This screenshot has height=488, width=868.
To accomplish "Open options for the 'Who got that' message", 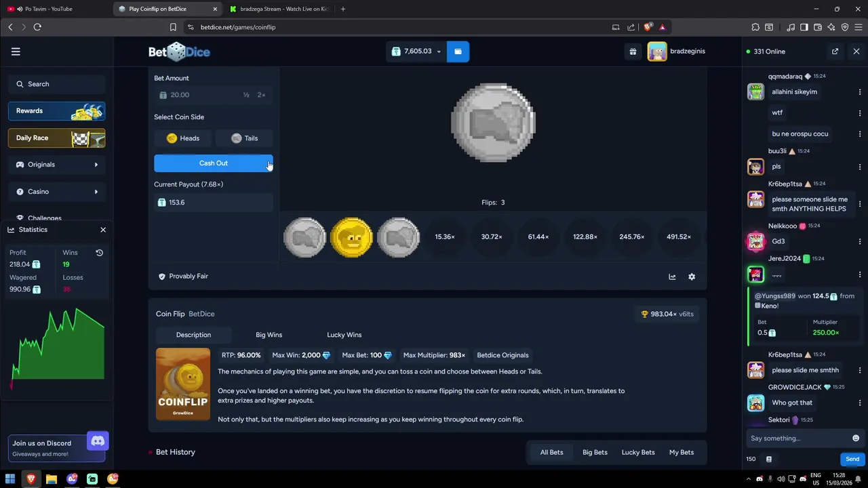I will click(859, 403).
